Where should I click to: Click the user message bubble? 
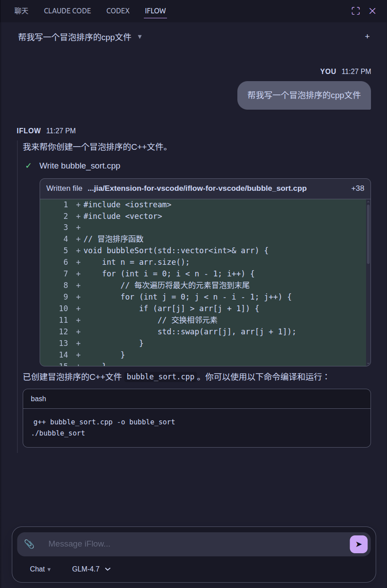304,95
